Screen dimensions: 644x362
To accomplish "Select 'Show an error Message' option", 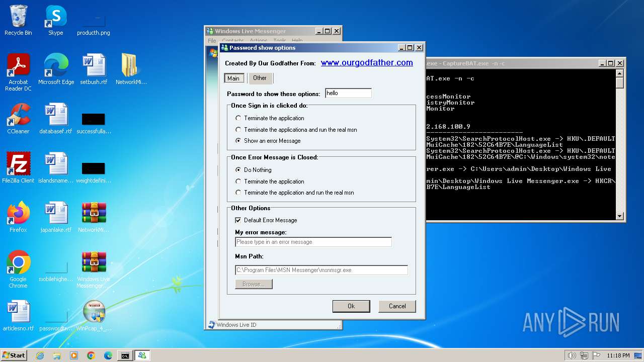I will point(268,141).
